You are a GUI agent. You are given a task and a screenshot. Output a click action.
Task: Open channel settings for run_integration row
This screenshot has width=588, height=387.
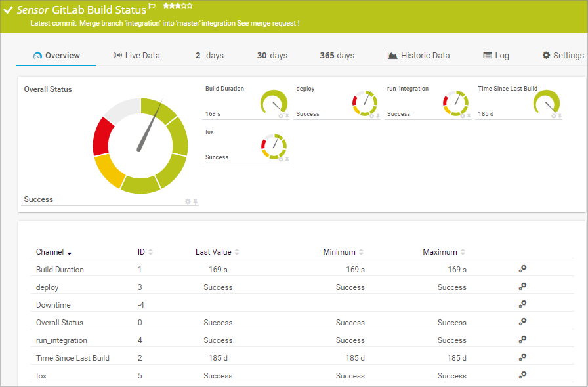click(522, 340)
